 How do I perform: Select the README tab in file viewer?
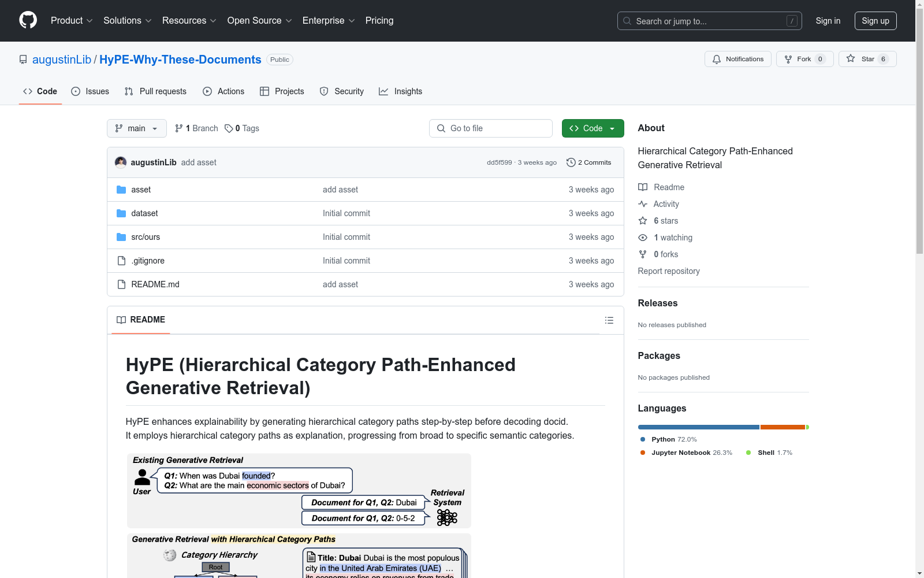(141, 320)
